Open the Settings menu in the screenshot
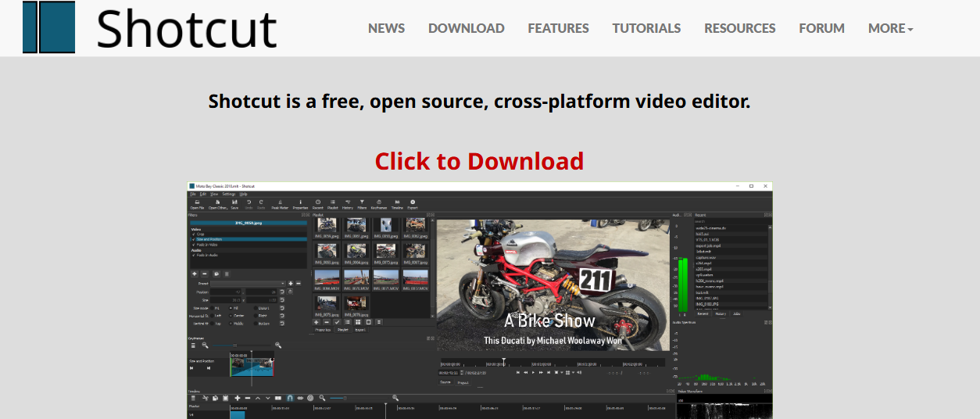This screenshot has width=980, height=419. (229, 194)
